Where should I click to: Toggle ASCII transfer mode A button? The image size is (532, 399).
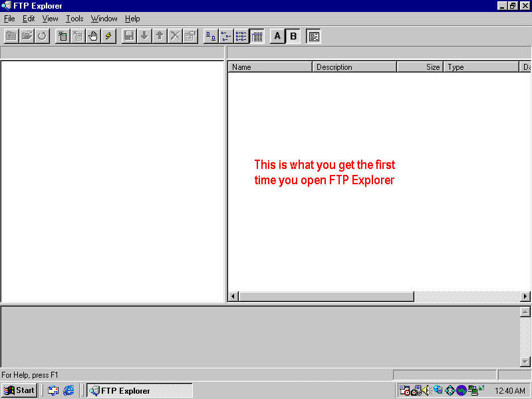277,36
